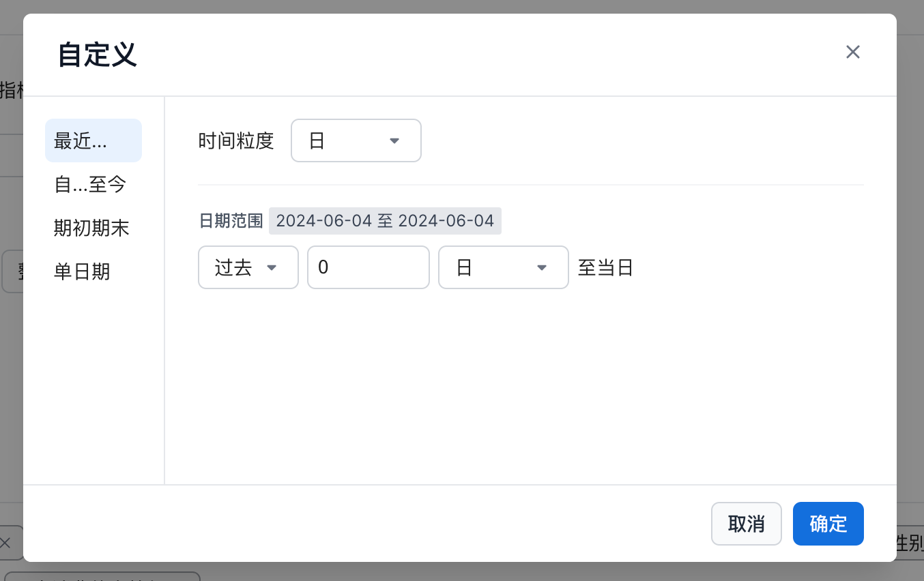924x581 pixels.
Task: Focus the number input showing 0
Action: tap(368, 267)
